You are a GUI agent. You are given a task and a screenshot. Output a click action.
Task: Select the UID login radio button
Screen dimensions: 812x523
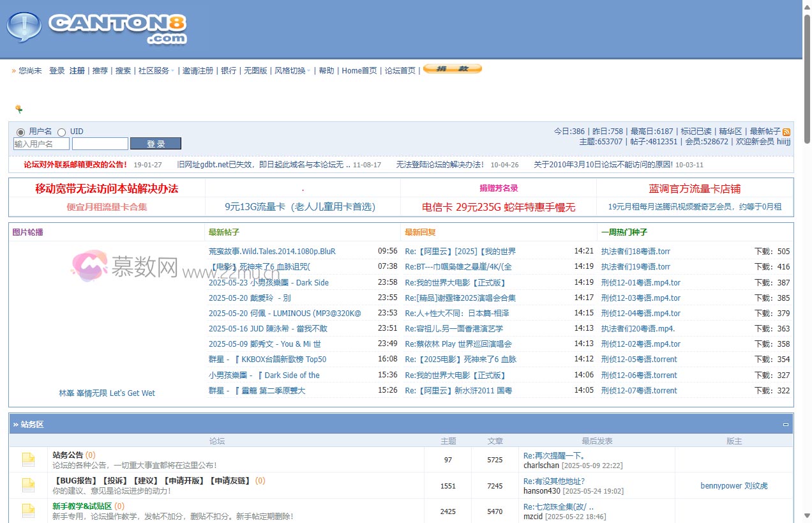coord(62,132)
